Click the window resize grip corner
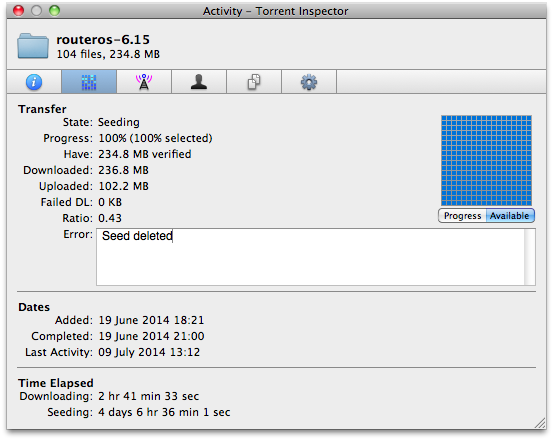 (x=540, y=423)
